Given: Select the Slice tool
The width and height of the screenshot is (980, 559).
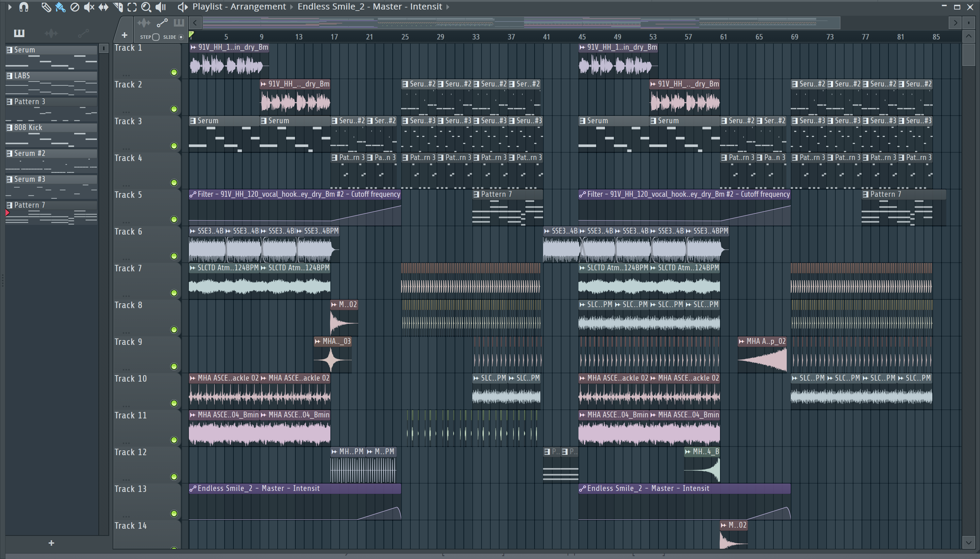Looking at the screenshot, I should click(x=118, y=7).
